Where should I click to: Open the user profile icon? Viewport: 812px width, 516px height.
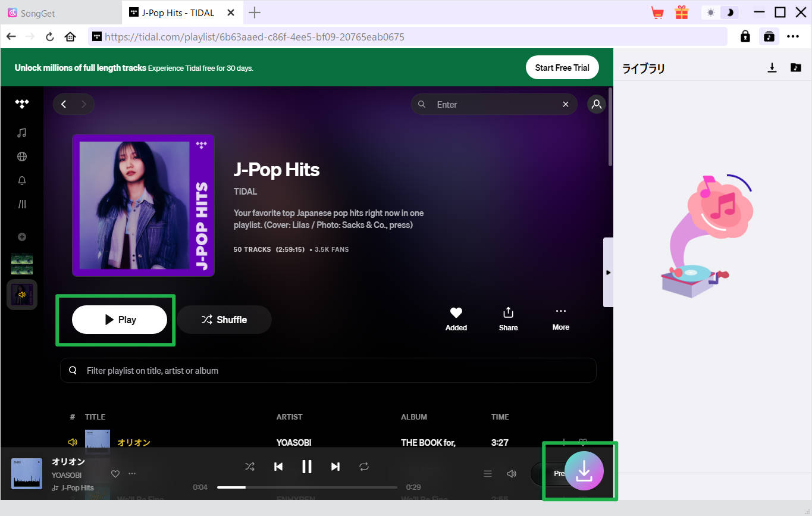click(x=596, y=105)
